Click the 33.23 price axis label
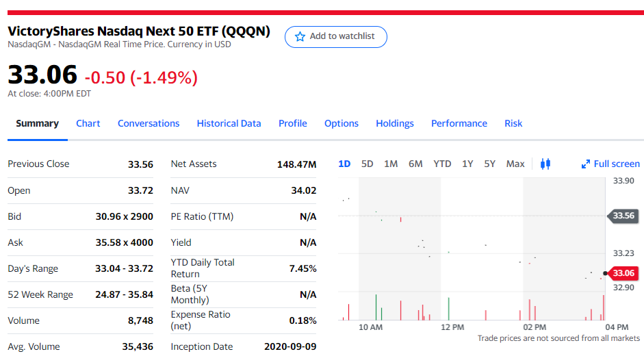The width and height of the screenshot is (644, 356). pos(623,253)
